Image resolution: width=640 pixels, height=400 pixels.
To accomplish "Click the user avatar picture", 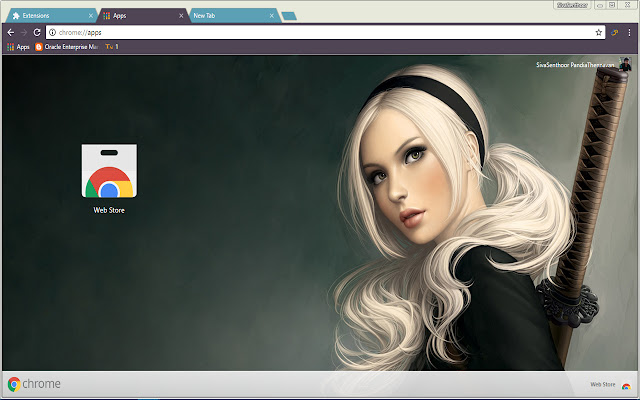I will (x=625, y=64).
